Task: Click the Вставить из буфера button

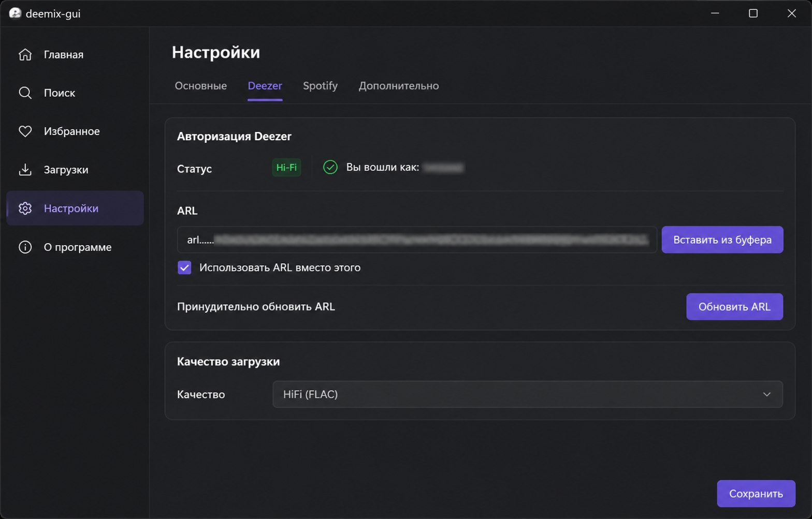Action: [x=722, y=240]
